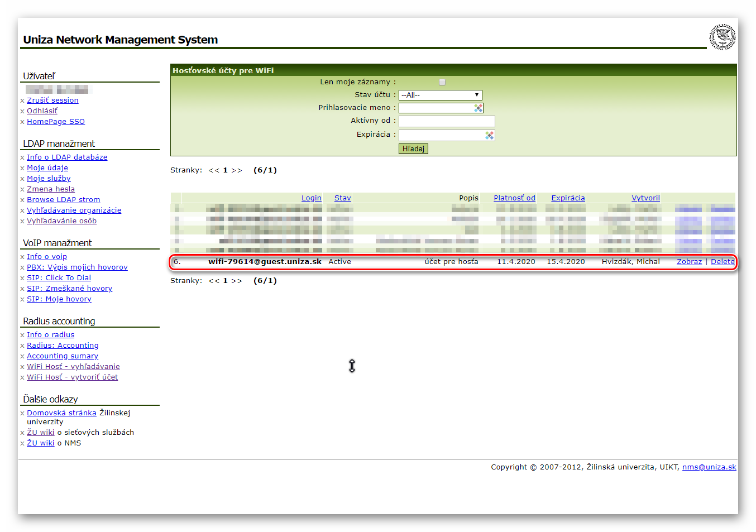The width and height of the screenshot is (756, 532).
Task: Go to next page in bottom pager
Action: pos(237,281)
